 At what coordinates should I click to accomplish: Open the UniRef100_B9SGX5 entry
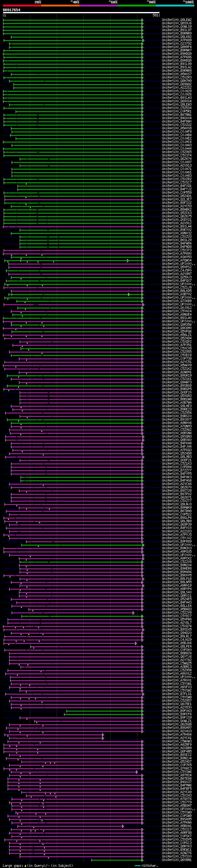tap(177, 629)
